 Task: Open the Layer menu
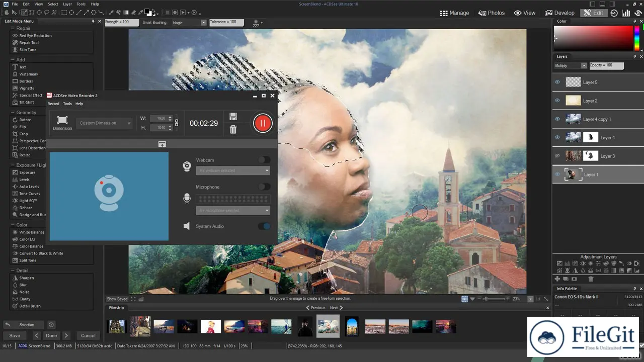pos(67,4)
